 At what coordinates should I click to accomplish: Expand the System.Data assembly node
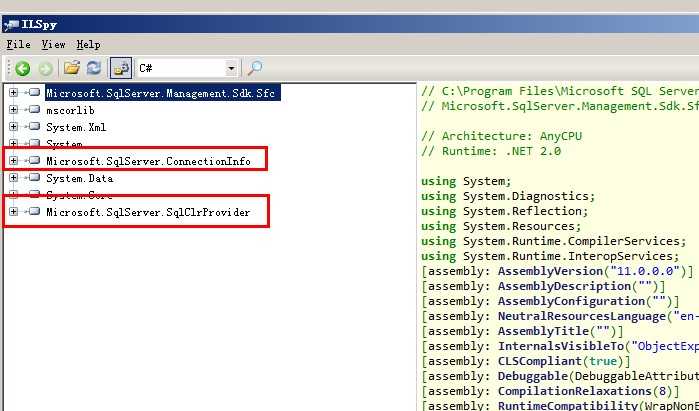[x=13, y=178]
